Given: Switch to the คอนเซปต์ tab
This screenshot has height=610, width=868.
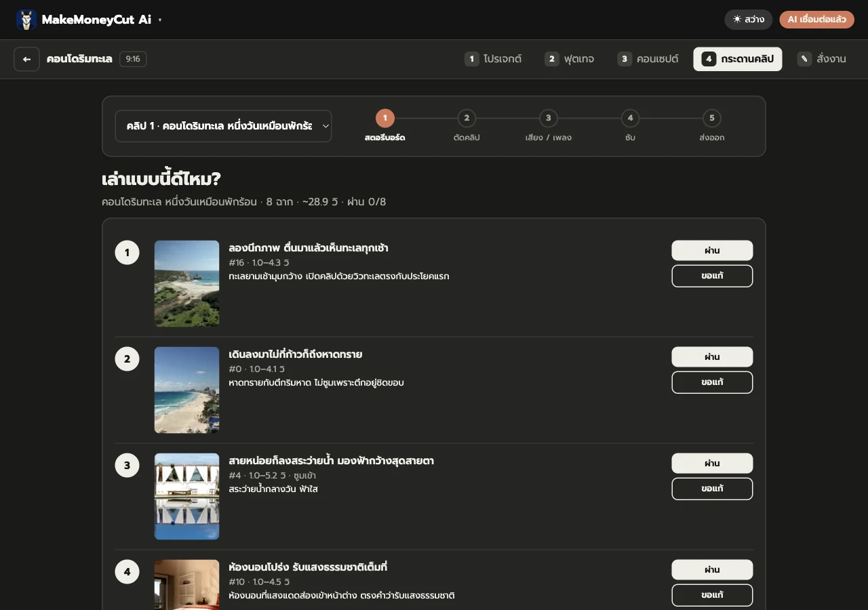Looking at the screenshot, I should (648, 59).
